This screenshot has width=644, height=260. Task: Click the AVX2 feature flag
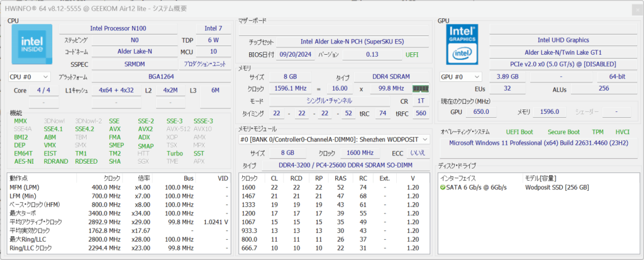[x=145, y=129]
